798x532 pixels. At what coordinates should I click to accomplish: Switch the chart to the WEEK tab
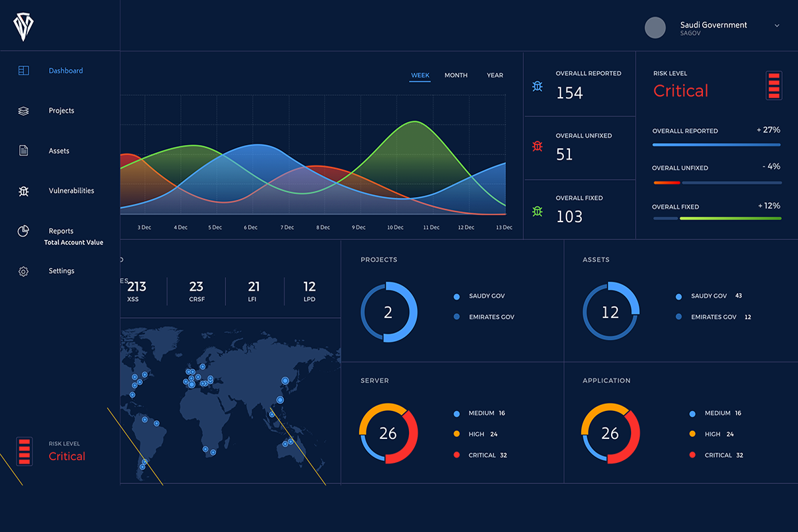pyautogui.click(x=420, y=76)
